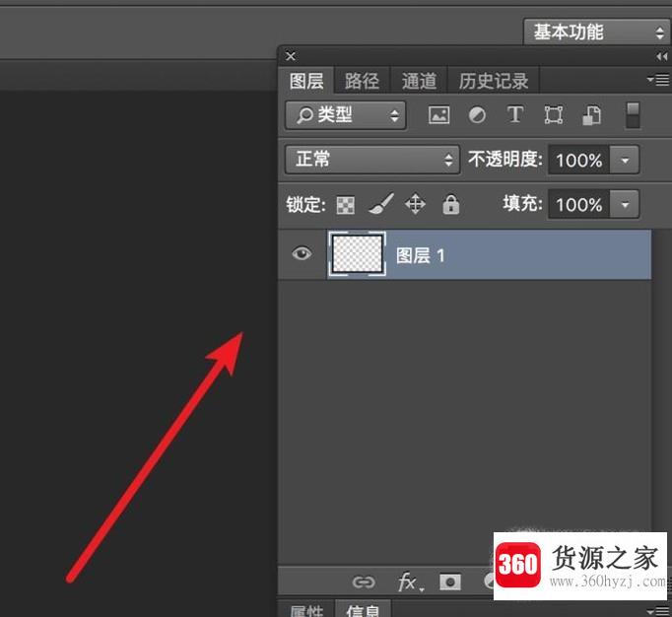Lock all with padlock icon
This screenshot has width=672, height=617.
pyautogui.click(x=451, y=204)
